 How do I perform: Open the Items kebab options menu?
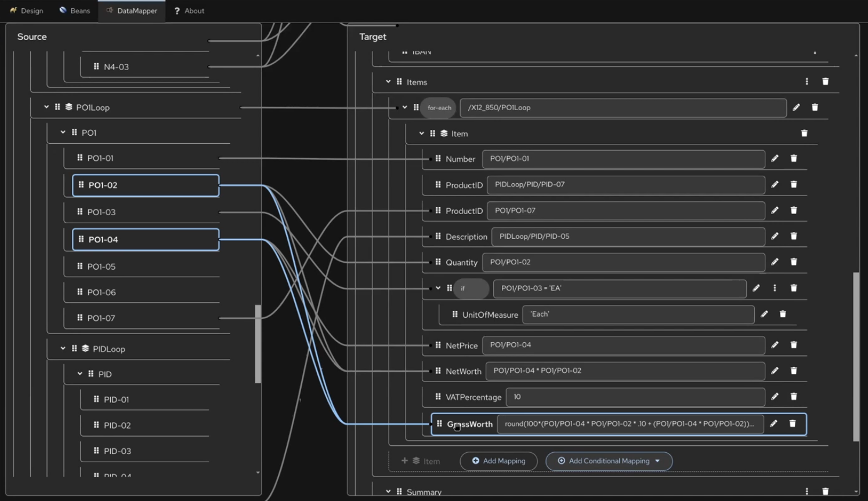point(807,82)
